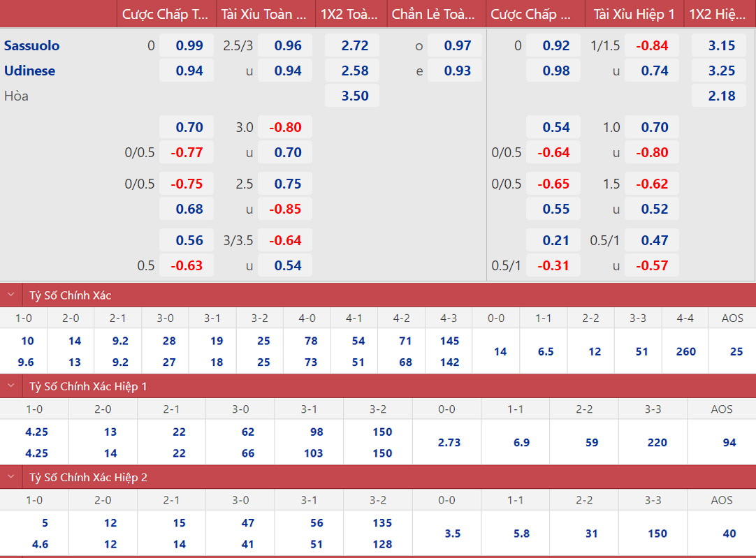Image resolution: width=756 pixels, height=558 pixels.
Task: Open the Udinese team name
Action: click(x=30, y=71)
